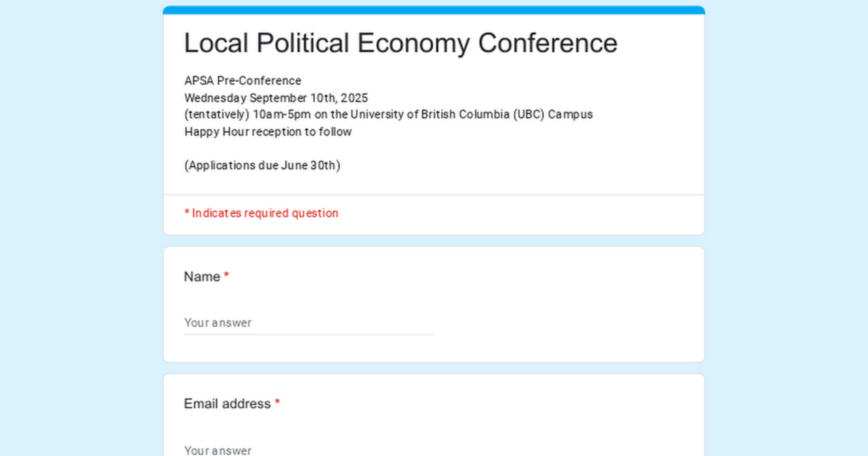This screenshot has width=868, height=456.
Task: Click the Email address question label
Action: [227, 404]
